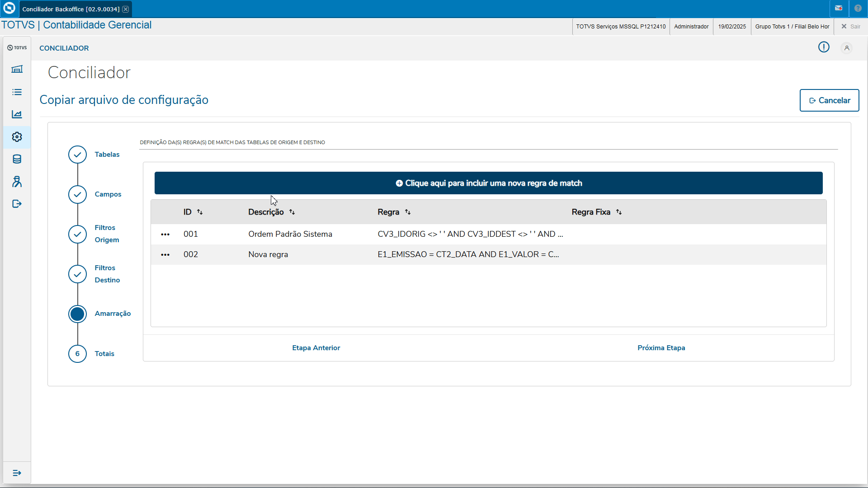
Task: Click the Próxima Etapa link
Action: pyautogui.click(x=661, y=348)
